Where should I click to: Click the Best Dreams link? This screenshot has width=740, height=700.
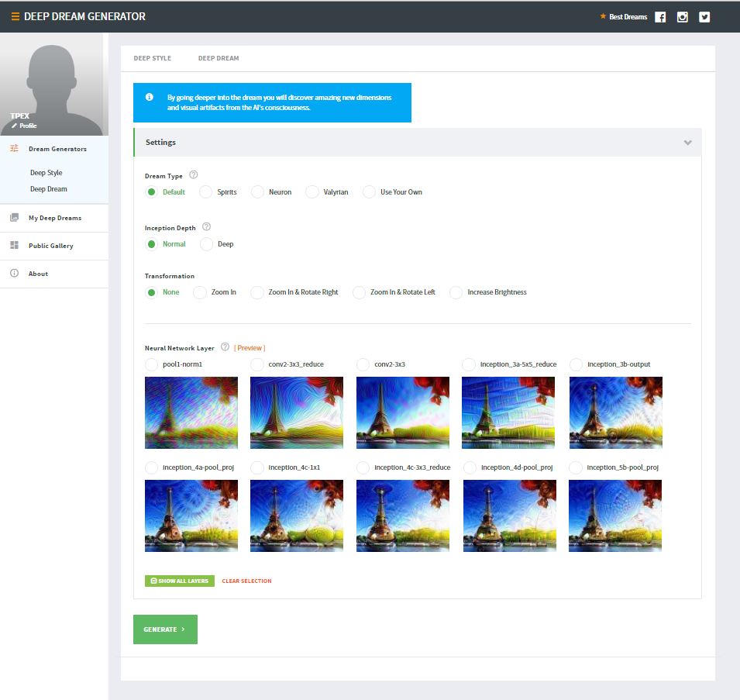(627, 16)
